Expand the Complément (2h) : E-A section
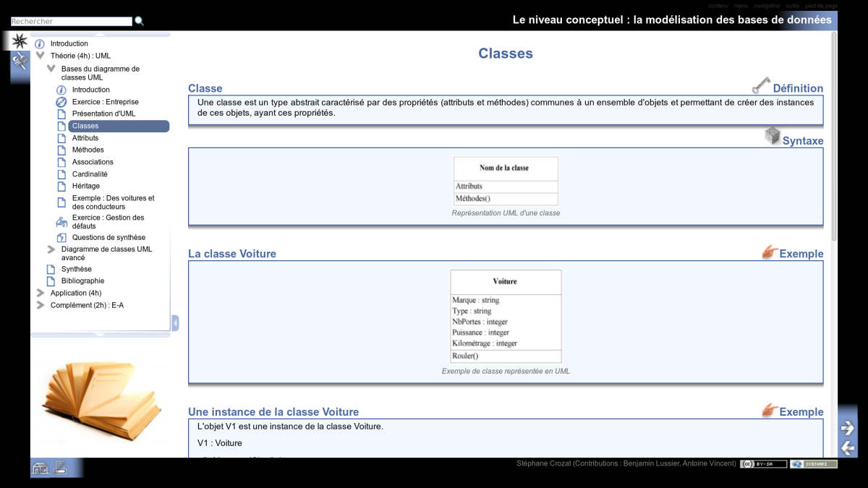The image size is (868, 488). [41, 305]
